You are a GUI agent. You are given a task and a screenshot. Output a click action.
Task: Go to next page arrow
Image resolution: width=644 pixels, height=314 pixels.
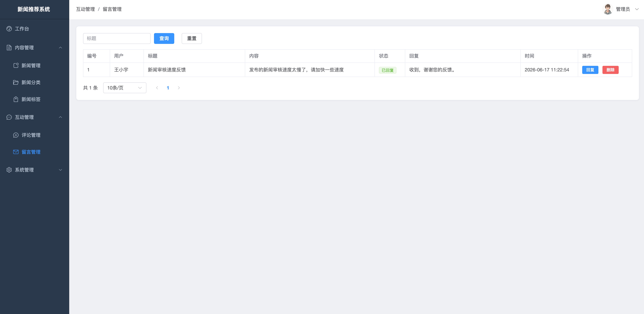(179, 88)
